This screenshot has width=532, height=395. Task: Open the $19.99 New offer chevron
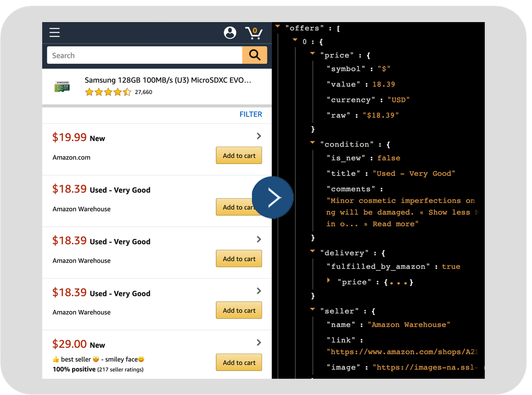(259, 136)
